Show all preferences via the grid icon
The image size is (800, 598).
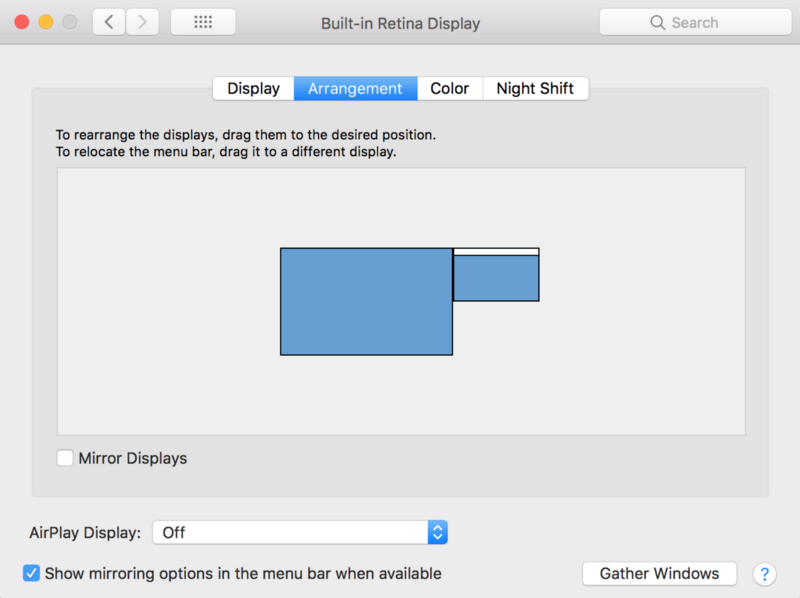pos(203,22)
